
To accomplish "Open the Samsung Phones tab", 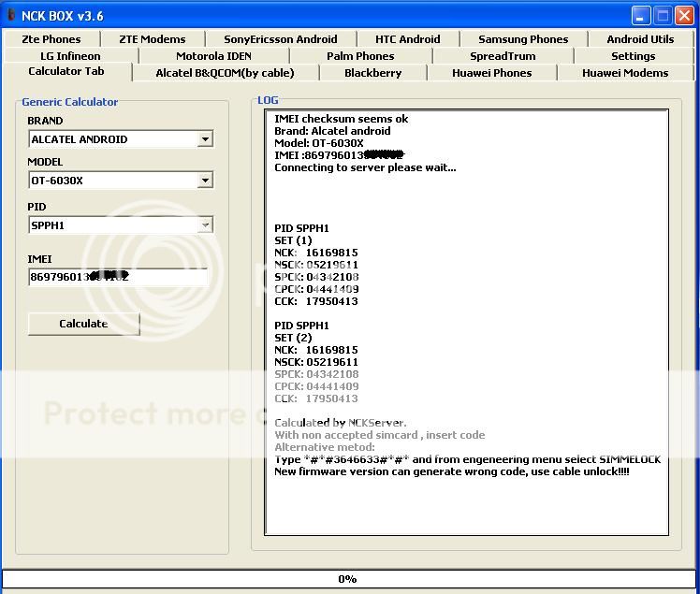I will (x=523, y=39).
